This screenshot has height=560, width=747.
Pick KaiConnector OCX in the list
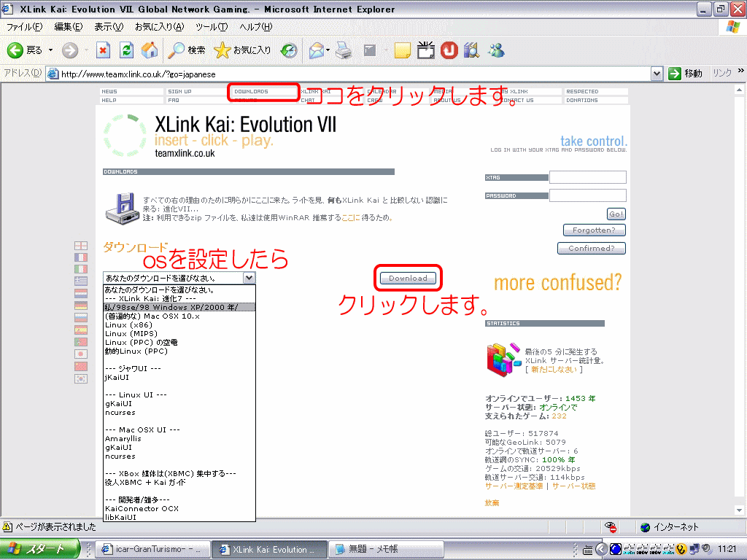179,508
